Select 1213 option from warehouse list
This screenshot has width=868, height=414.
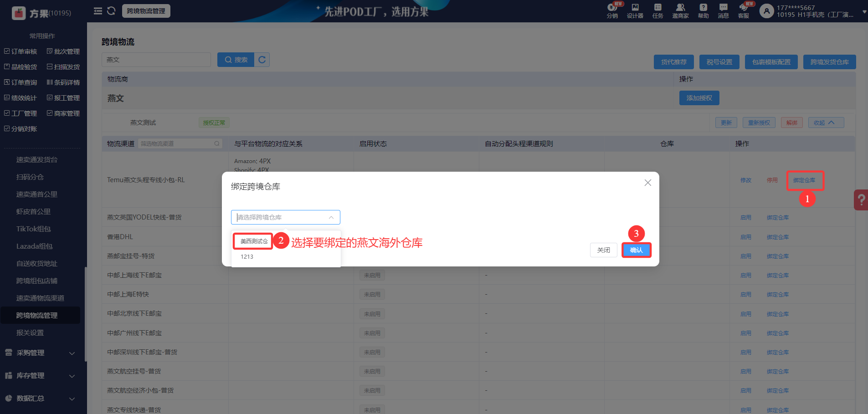point(247,257)
